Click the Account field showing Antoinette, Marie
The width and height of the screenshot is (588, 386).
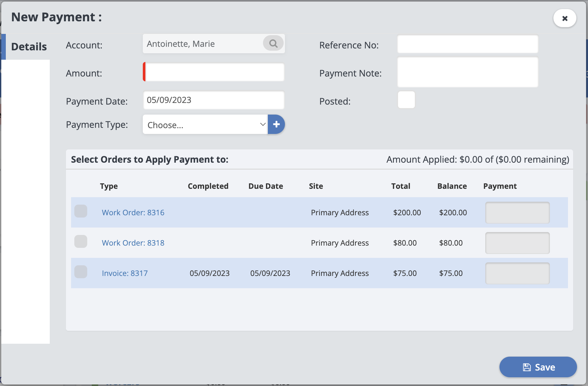pyautogui.click(x=203, y=44)
